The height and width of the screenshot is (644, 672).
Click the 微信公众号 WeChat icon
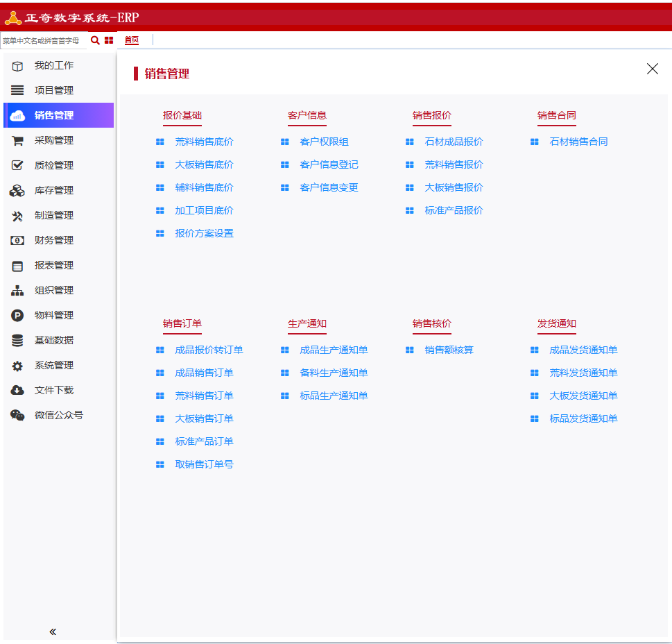point(17,415)
